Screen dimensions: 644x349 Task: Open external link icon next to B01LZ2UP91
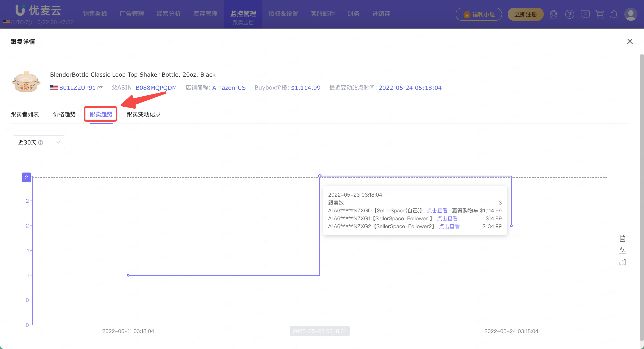[x=100, y=88]
